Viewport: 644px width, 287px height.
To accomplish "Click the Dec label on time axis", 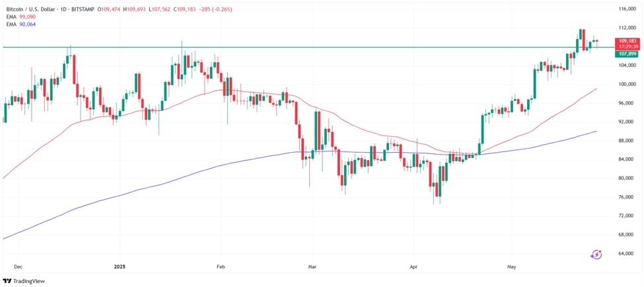I will pyautogui.click(x=18, y=267).
